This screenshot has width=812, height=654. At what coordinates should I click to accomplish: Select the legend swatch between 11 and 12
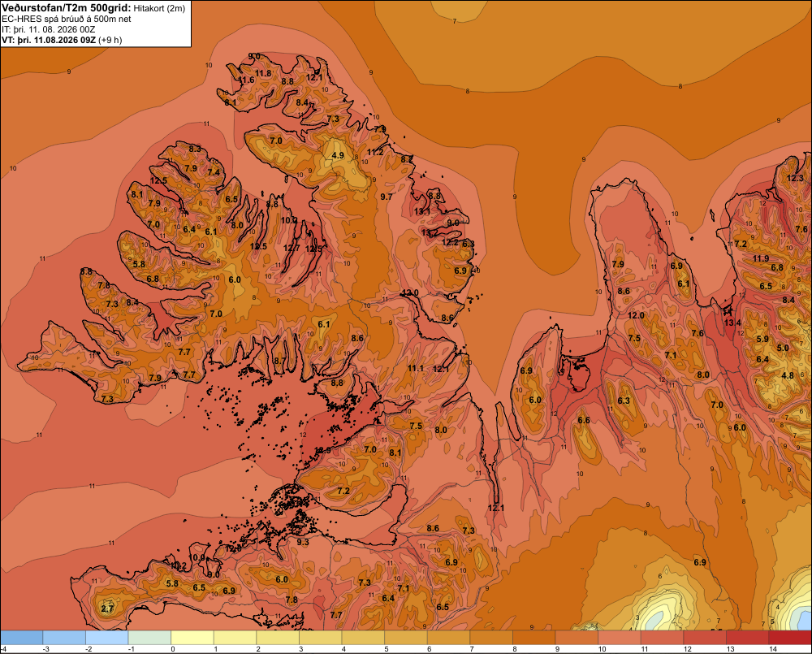(662, 638)
